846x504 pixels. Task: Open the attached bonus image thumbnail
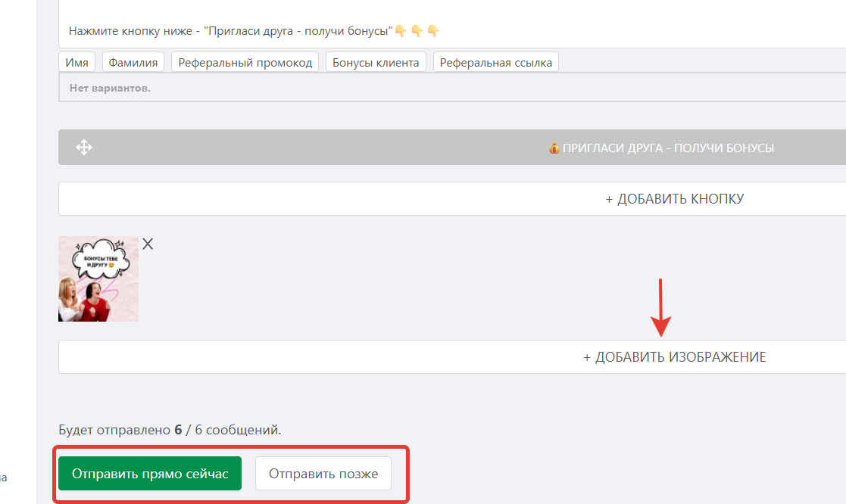[98, 278]
